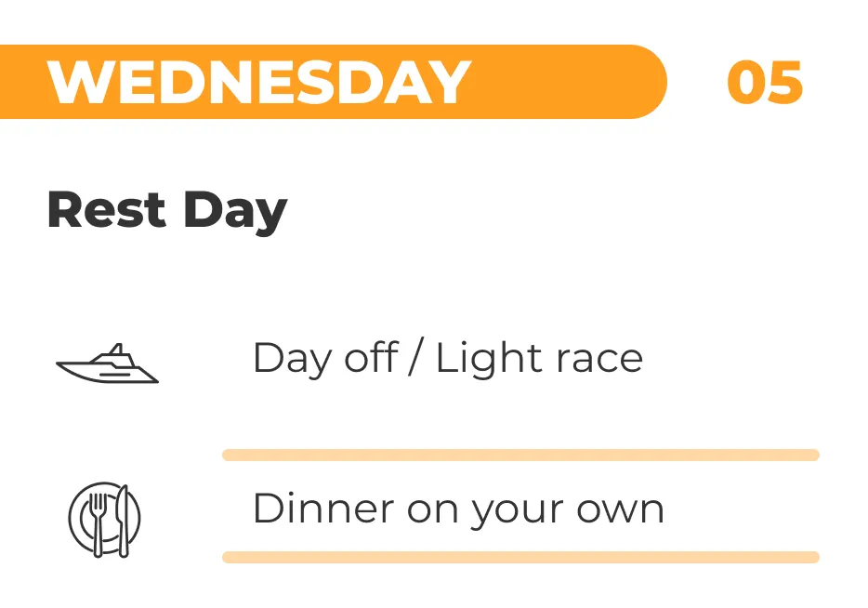The height and width of the screenshot is (608, 868).
Task: Click the knife inside the dinner icon
Action: tap(122, 519)
